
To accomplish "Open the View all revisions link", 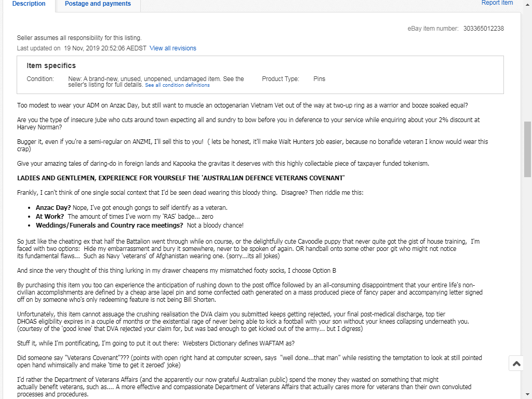I will [173, 48].
